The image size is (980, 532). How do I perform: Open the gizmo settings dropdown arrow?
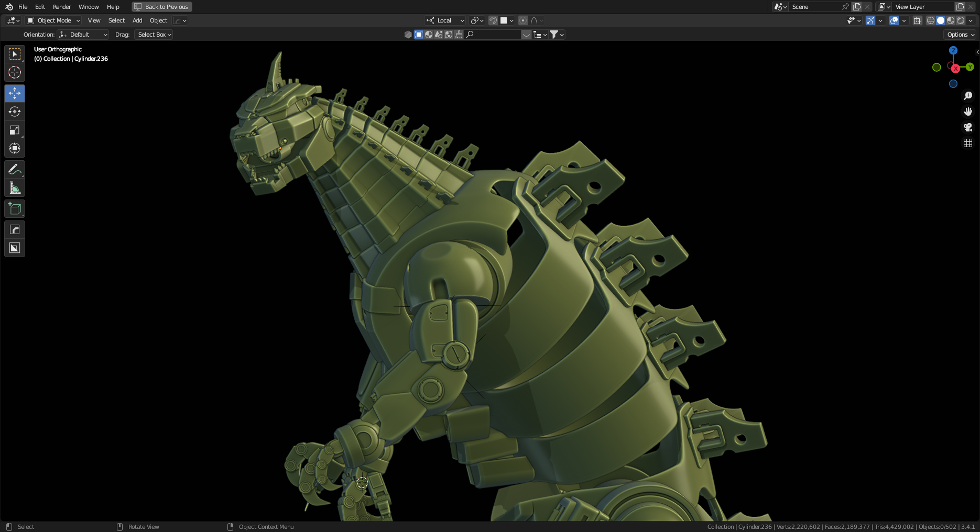880,20
